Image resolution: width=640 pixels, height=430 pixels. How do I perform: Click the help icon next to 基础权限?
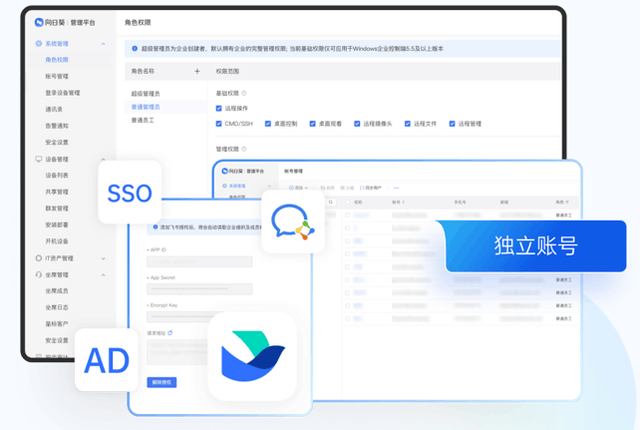244,93
